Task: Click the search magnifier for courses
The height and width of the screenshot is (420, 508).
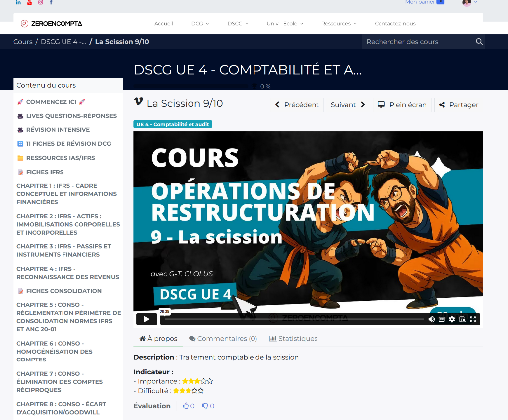Action: click(x=478, y=42)
